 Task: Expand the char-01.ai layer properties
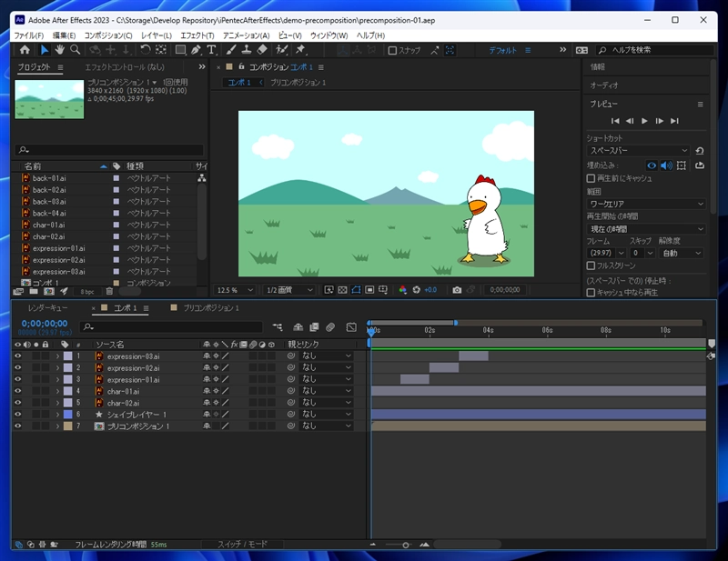(57, 391)
